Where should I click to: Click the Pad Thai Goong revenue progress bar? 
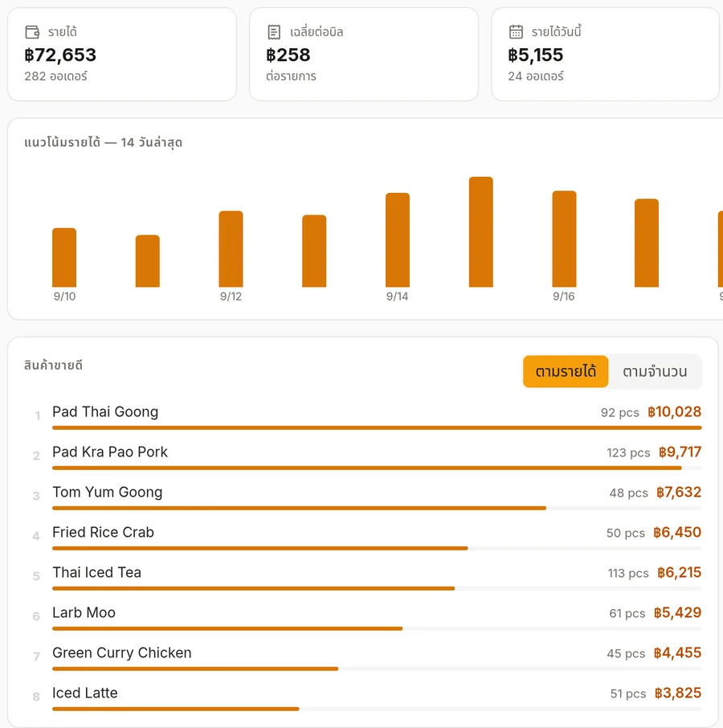377,427
